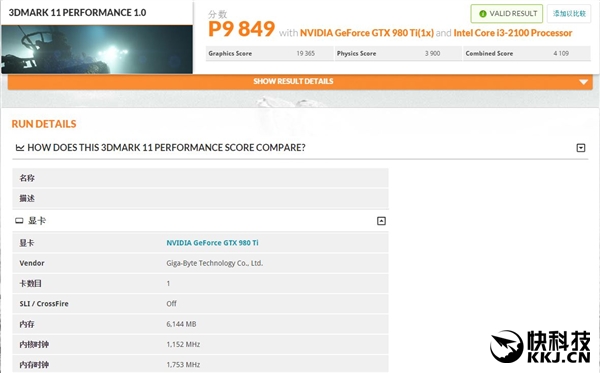
Task: Click the Physics Score value 3 900
Action: tap(432, 54)
